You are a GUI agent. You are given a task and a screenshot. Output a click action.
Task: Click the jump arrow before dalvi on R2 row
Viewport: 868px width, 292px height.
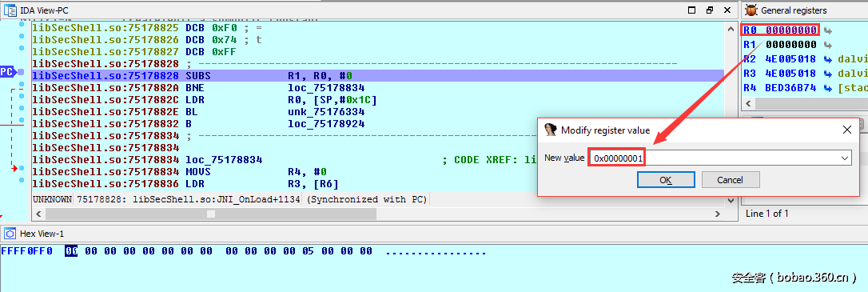pos(828,58)
